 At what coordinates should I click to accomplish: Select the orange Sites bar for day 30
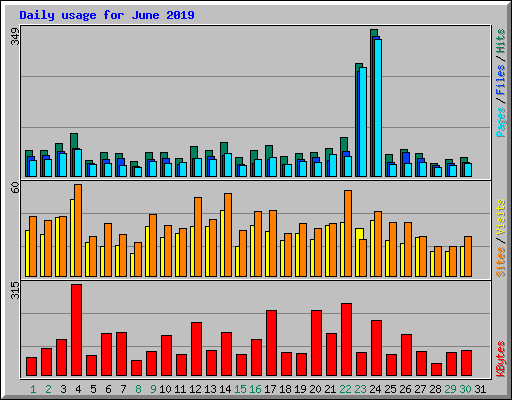point(468,256)
